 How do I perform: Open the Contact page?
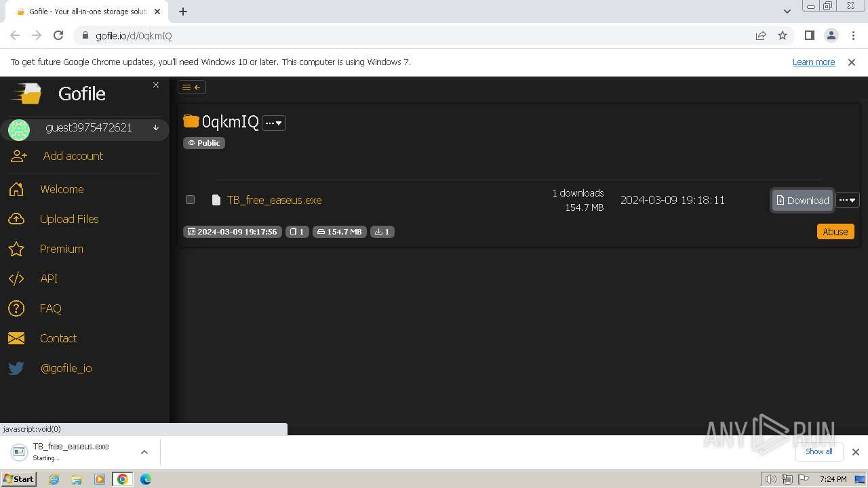pyautogui.click(x=58, y=338)
